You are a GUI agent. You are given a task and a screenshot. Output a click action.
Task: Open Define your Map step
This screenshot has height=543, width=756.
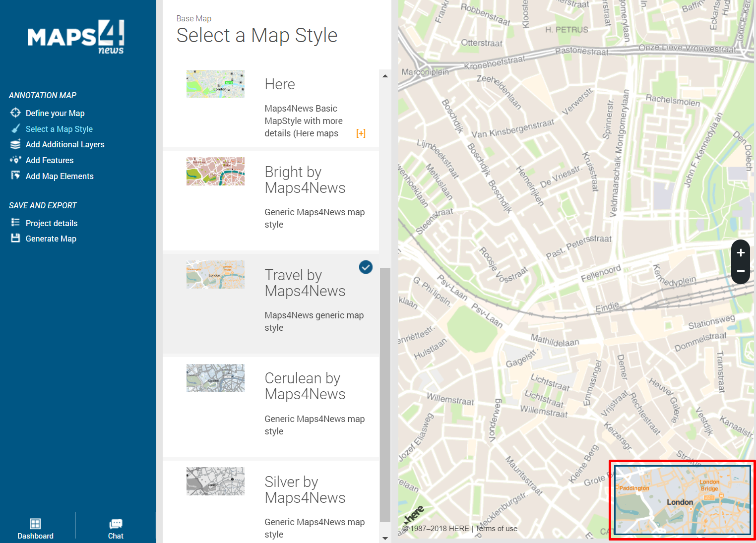55,113
